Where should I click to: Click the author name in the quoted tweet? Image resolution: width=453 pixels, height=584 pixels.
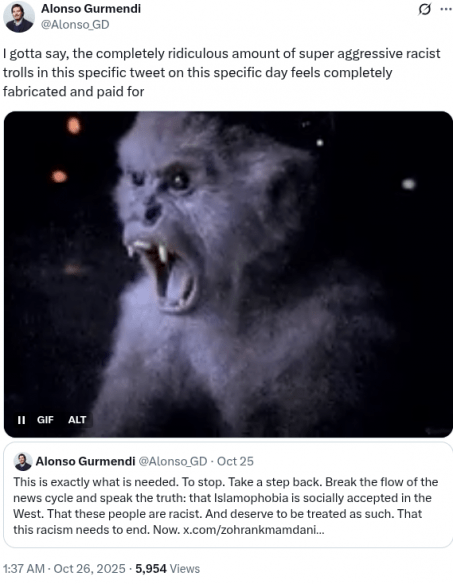click(85, 461)
